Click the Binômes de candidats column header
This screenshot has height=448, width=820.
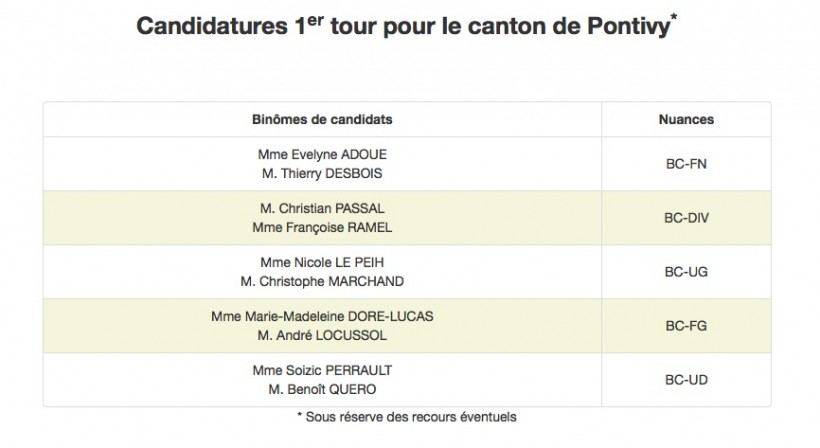pos(321,119)
